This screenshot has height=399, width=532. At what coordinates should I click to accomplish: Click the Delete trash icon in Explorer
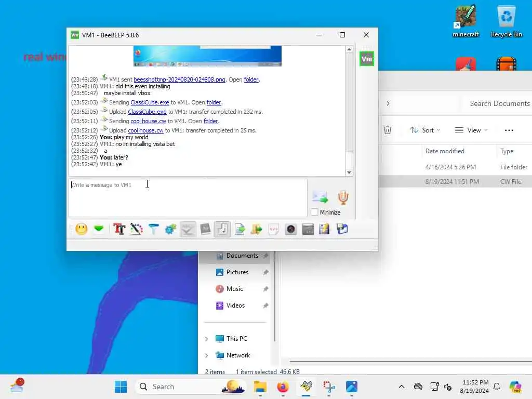tap(388, 130)
